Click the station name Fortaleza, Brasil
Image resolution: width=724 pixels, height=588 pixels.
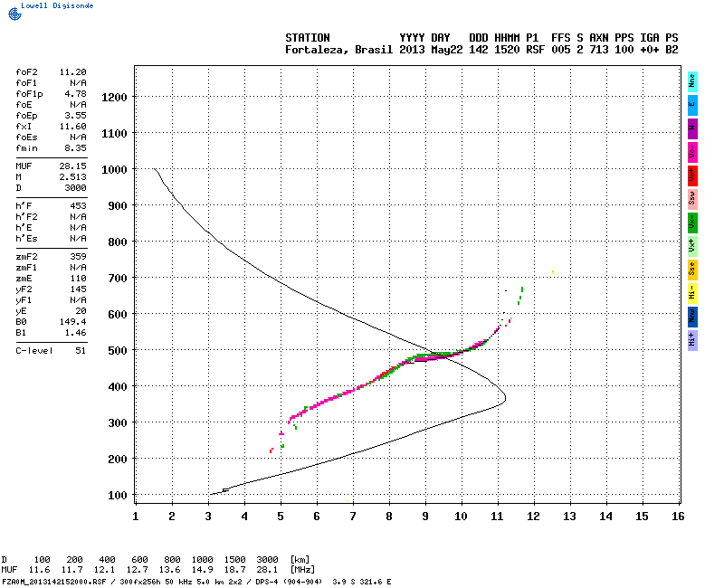(x=338, y=50)
